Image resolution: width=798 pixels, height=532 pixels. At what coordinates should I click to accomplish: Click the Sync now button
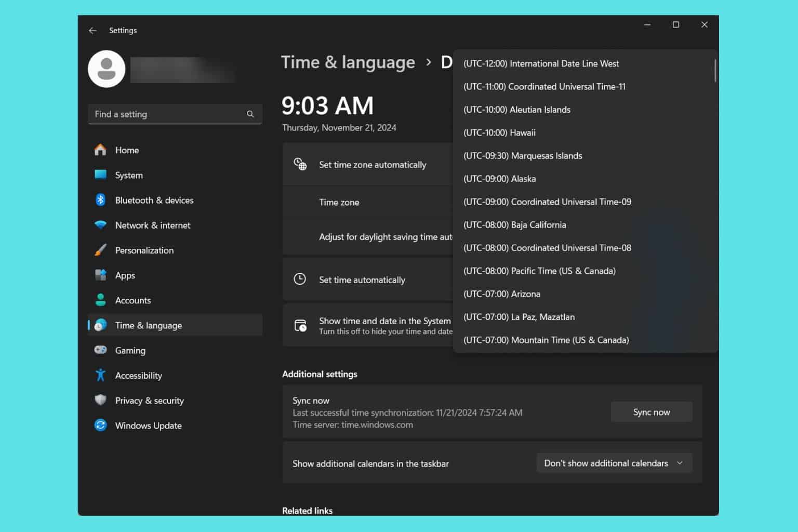click(x=651, y=412)
